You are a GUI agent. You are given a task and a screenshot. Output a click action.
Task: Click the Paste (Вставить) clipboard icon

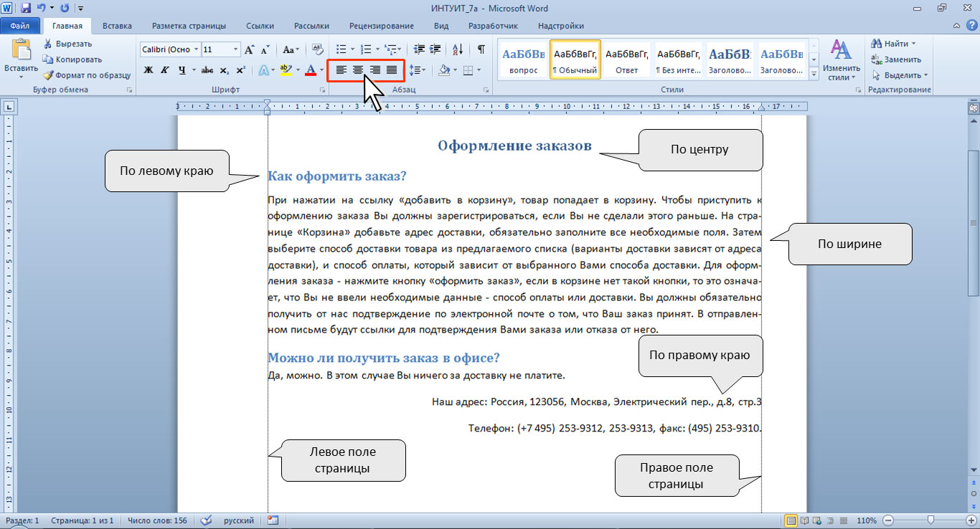click(x=21, y=49)
